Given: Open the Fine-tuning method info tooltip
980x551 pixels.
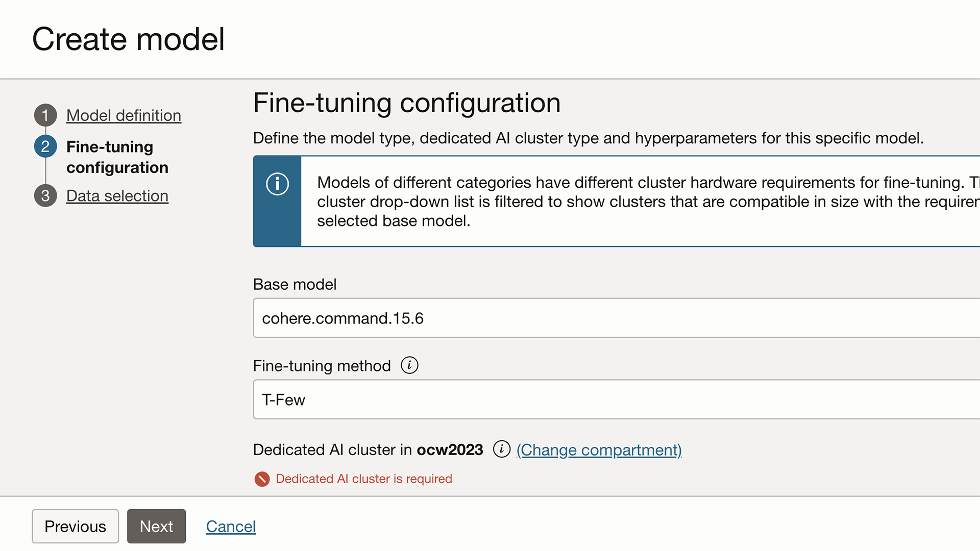Looking at the screenshot, I should click(x=409, y=365).
